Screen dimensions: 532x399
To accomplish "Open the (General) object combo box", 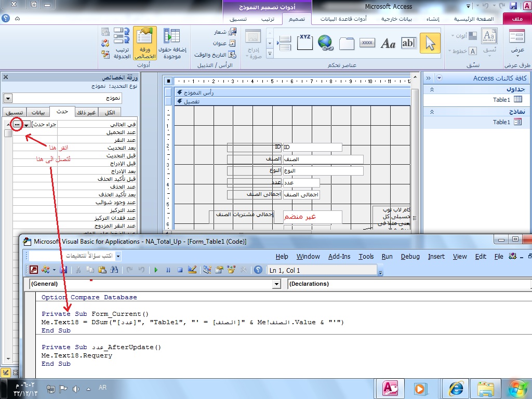I will (x=277, y=284).
